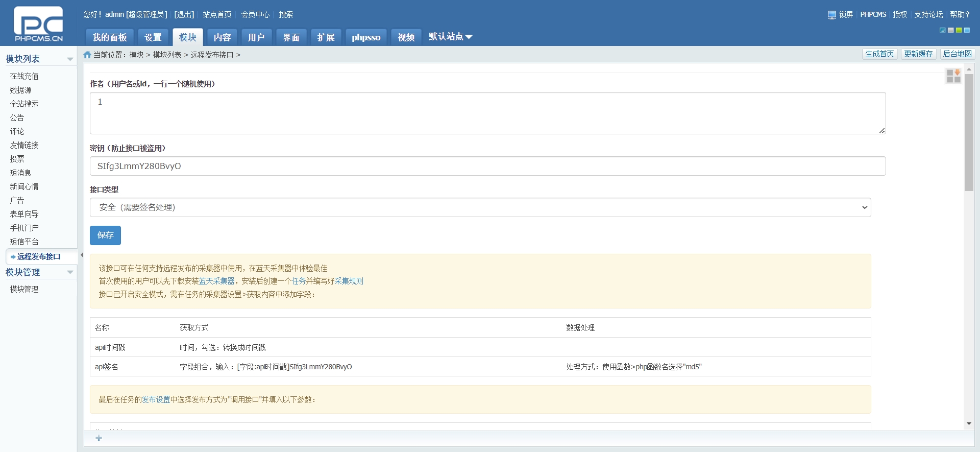Collapse the 模块列表 sidebar section
Image resolution: width=980 pixels, height=452 pixels.
point(70,59)
